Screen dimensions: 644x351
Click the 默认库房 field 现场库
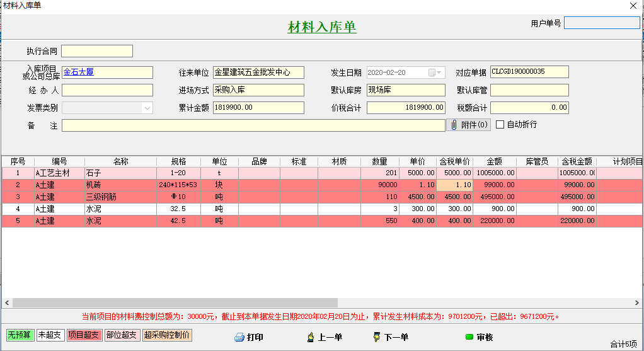(406, 90)
